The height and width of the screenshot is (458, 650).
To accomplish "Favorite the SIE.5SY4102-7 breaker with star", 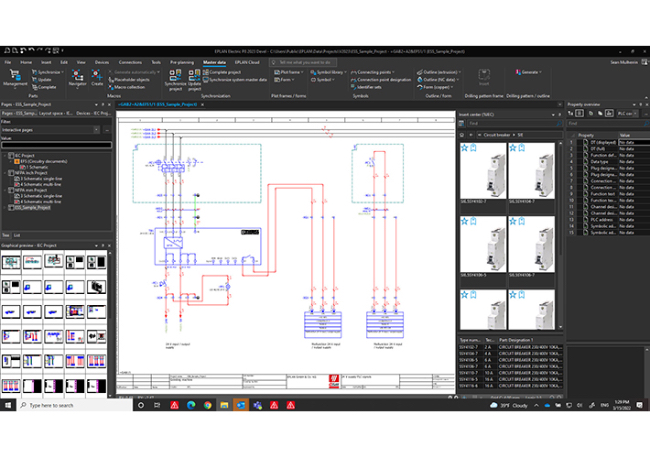I will [x=464, y=148].
